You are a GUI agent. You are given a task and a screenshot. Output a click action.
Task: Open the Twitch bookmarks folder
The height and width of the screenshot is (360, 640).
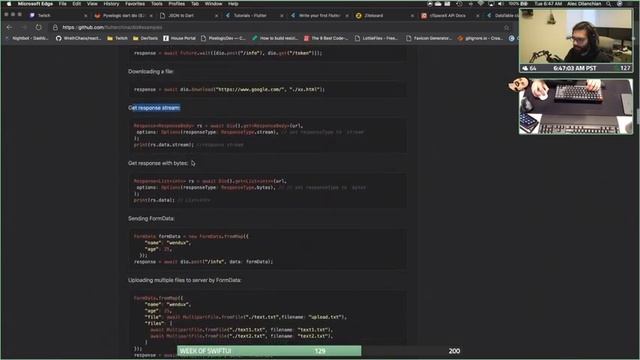118,38
